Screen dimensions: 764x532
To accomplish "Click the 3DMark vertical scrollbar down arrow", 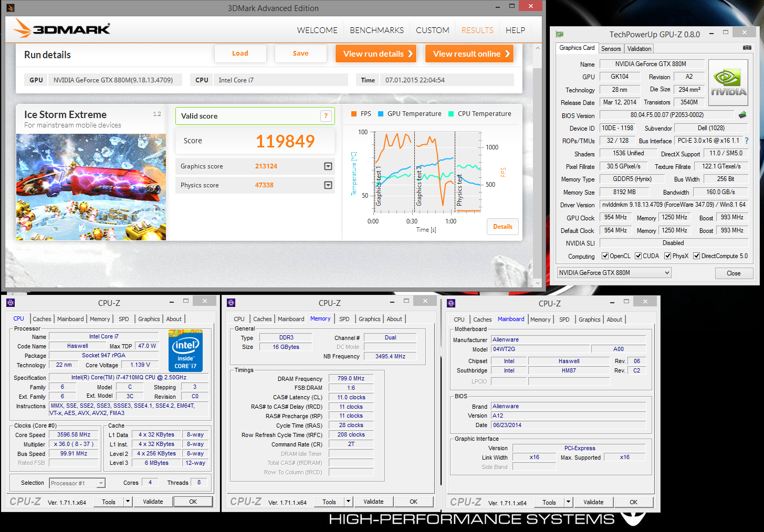I will point(537,282).
